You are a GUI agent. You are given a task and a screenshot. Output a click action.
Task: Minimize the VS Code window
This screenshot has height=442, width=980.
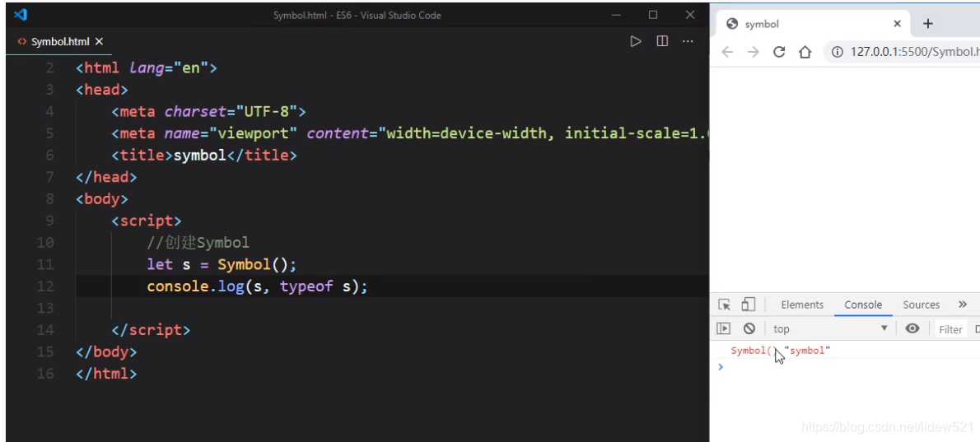click(616, 14)
